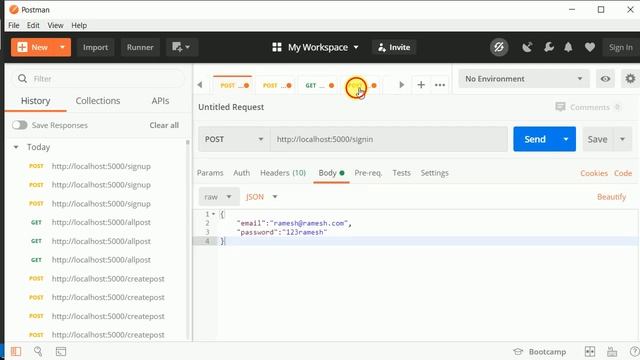The width and height of the screenshot is (640, 360).
Task: Collapse the Today history group
Action: (16, 147)
